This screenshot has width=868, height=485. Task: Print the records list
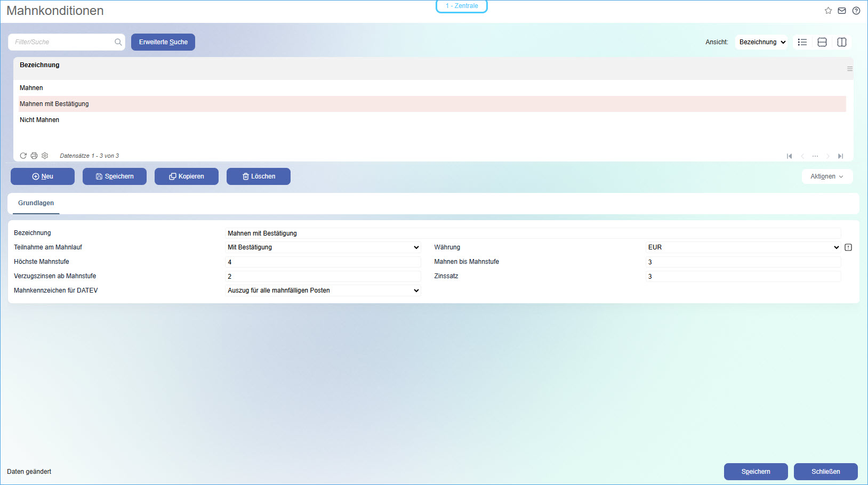(x=34, y=156)
